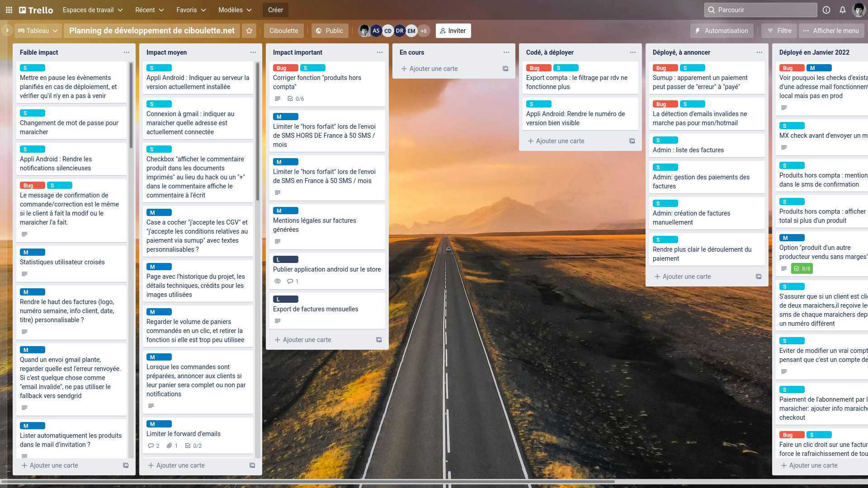
Task: Open Espaces de travail dropdown
Action: [93, 10]
